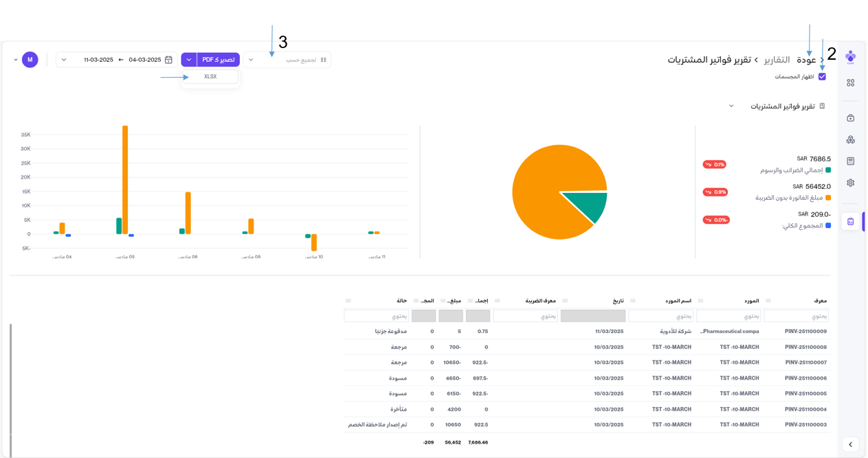Choose XLSX export option
The width and height of the screenshot is (868, 458).
pyautogui.click(x=210, y=77)
